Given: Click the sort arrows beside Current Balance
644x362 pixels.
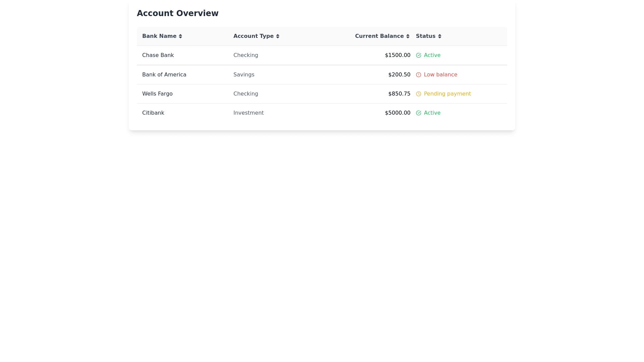Looking at the screenshot, I should [x=408, y=36].
